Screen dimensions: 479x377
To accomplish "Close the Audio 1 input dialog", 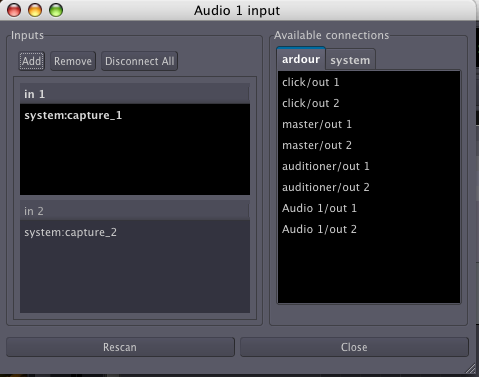I will (x=354, y=347).
